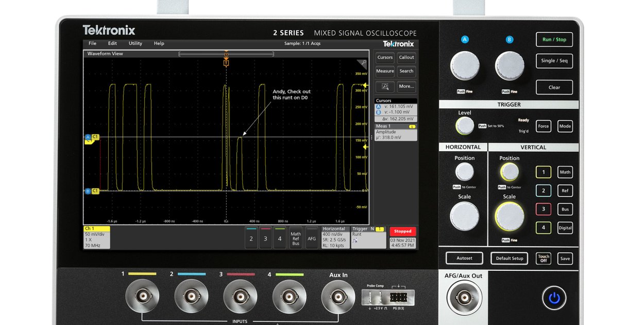Open the File menu
The image size is (644, 325).
tap(92, 43)
